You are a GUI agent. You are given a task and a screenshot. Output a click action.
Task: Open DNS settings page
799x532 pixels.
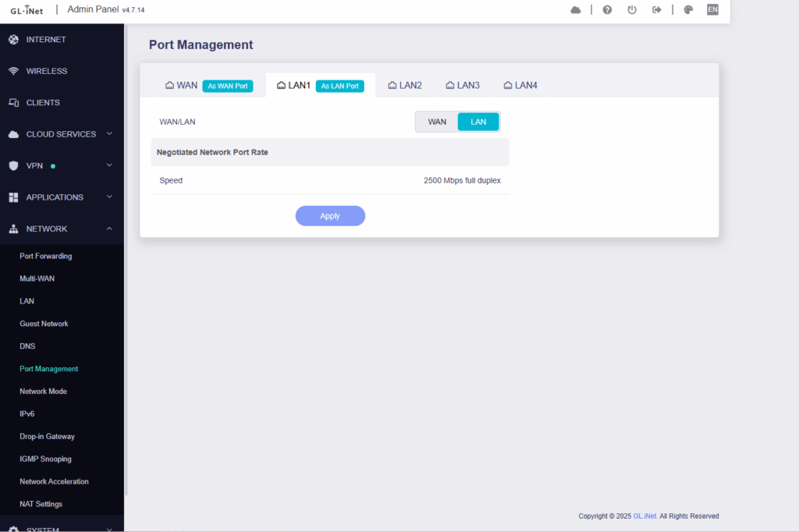point(27,346)
